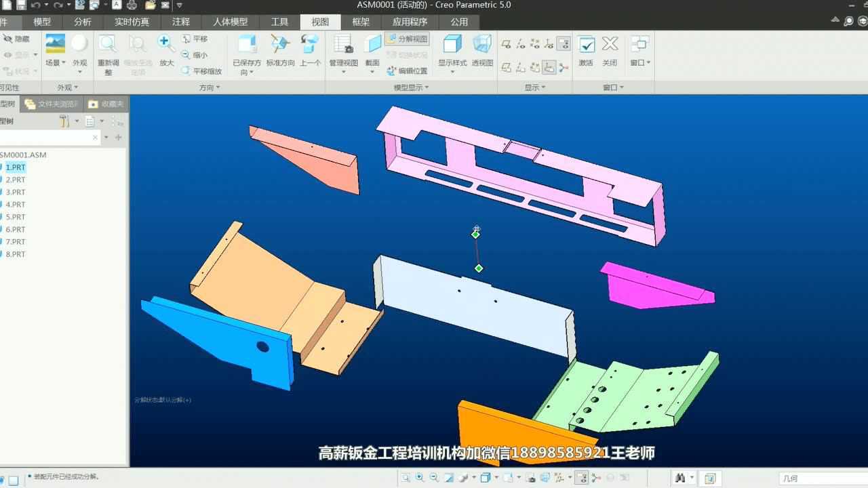Select the 透视图 perspective view icon
The image size is (868, 488).
(481, 44)
